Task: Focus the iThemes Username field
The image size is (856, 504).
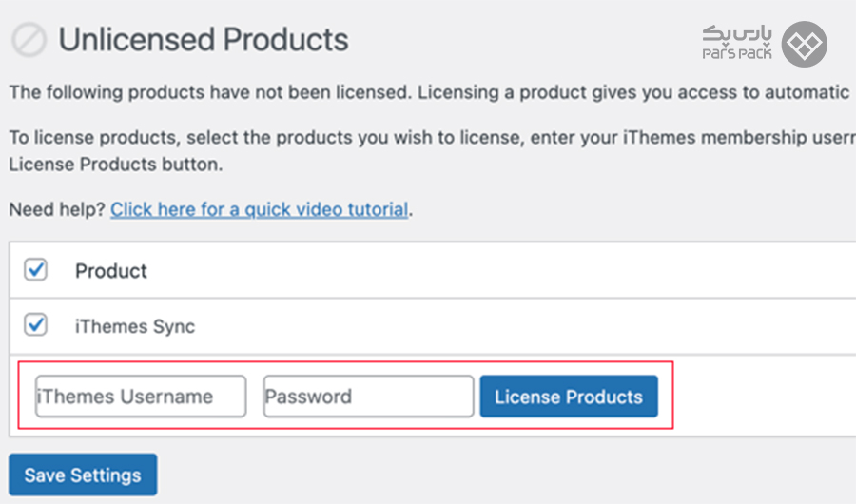Action: (141, 397)
